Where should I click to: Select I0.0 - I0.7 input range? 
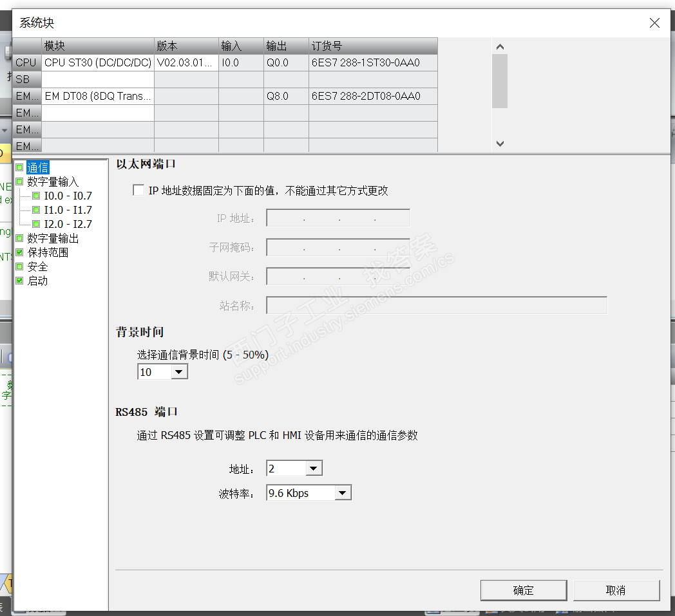(x=68, y=196)
